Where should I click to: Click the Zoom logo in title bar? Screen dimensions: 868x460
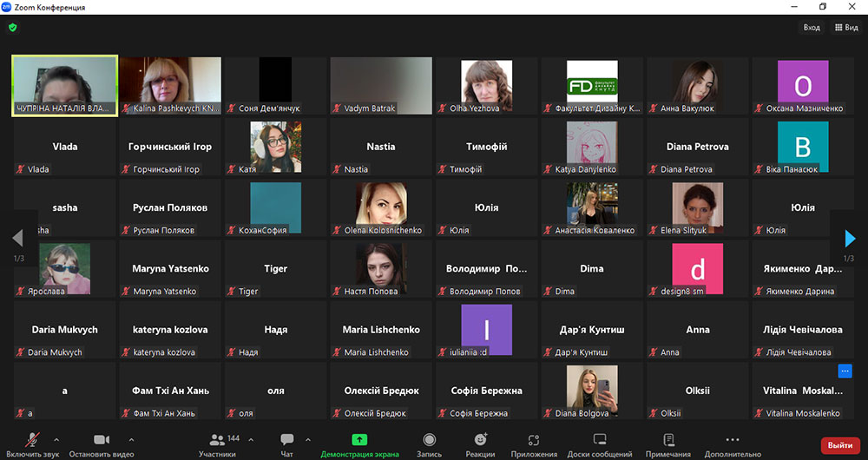coord(6,7)
